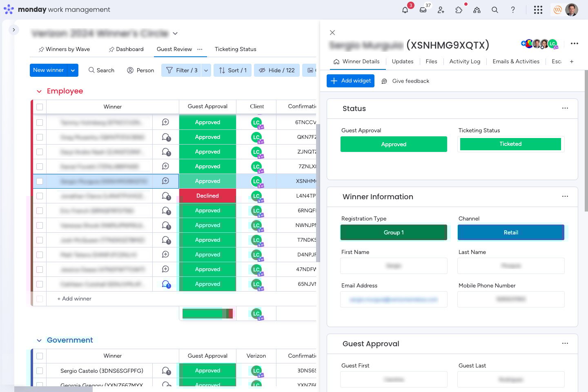Click the New winner button
The image size is (588, 392).
tap(49, 70)
